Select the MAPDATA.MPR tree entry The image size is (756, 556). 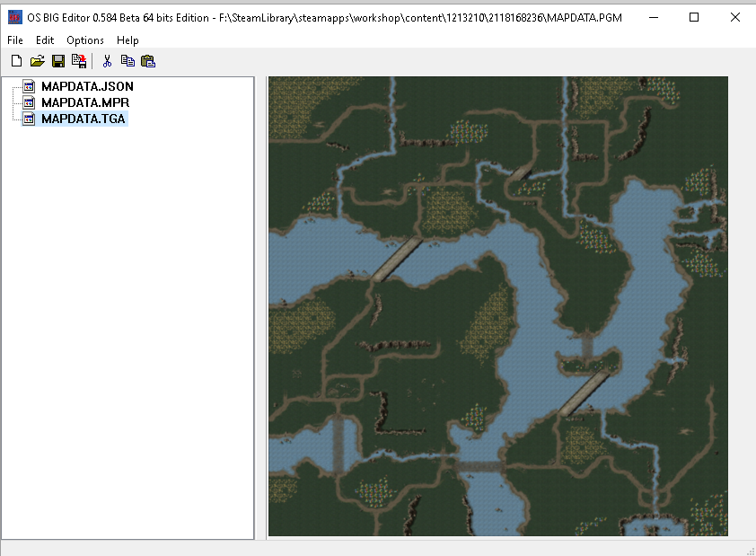point(85,102)
